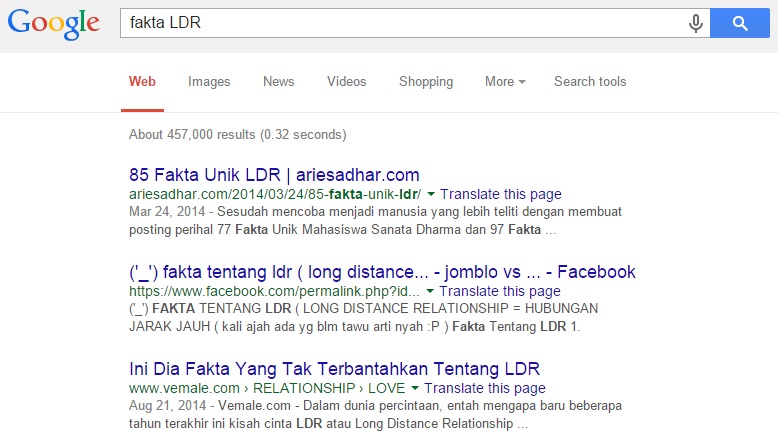Open the Facebook fakta tentang ldr result
The image size is (778, 433).
pyautogui.click(x=382, y=272)
